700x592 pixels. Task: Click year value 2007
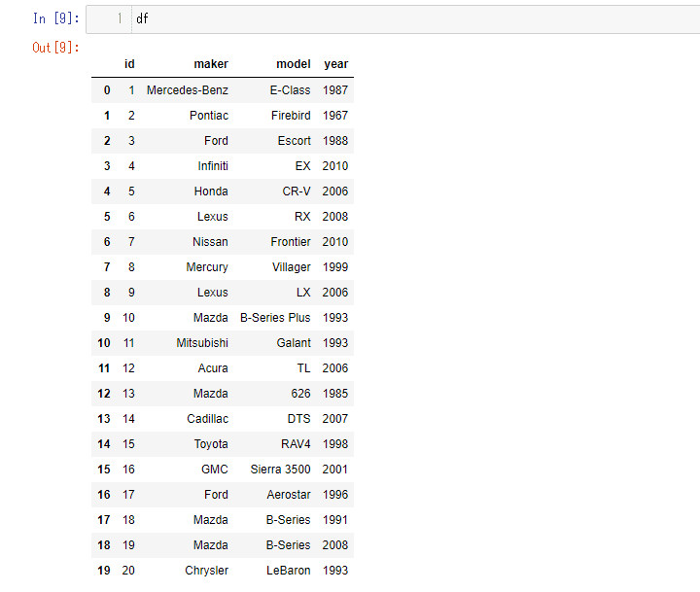click(x=335, y=419)
